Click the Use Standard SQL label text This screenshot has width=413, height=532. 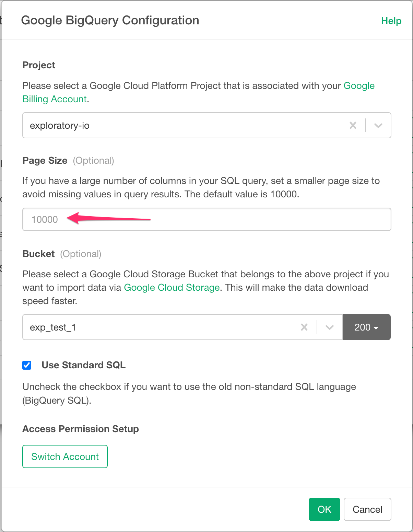84,365
